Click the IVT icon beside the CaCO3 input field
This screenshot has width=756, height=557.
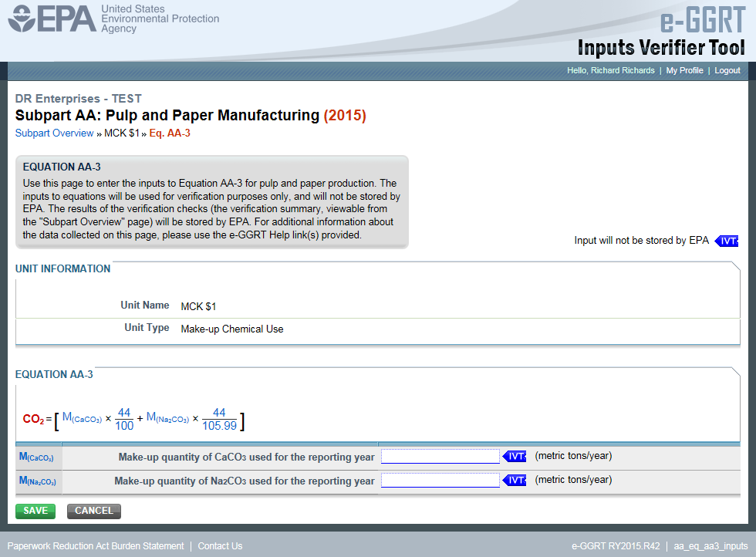tap(514, 457)
